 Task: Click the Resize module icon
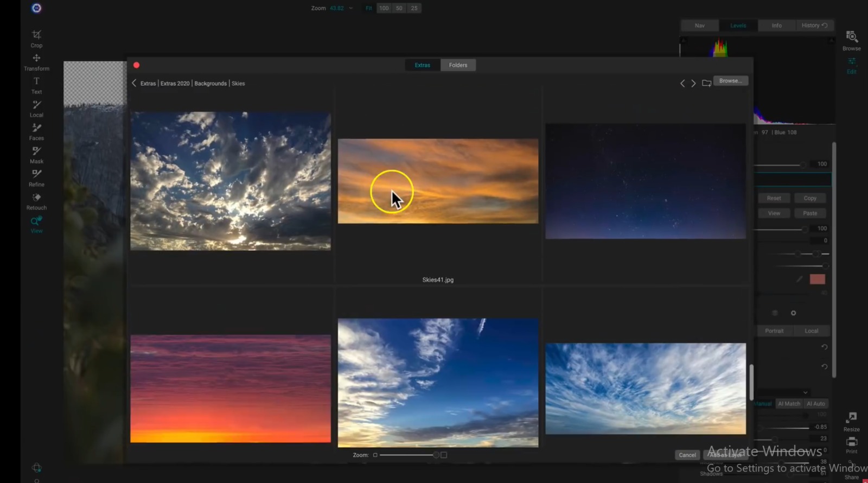[852, 422]
